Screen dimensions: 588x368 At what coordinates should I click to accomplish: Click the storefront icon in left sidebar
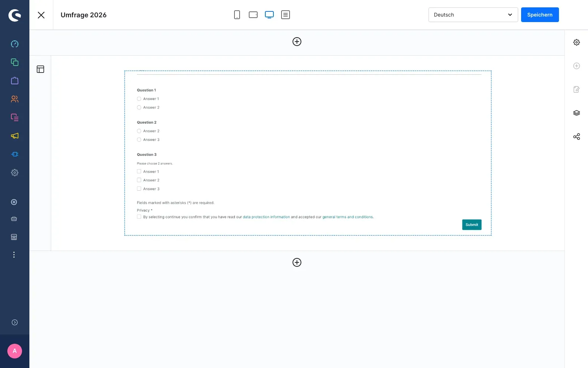14,237
